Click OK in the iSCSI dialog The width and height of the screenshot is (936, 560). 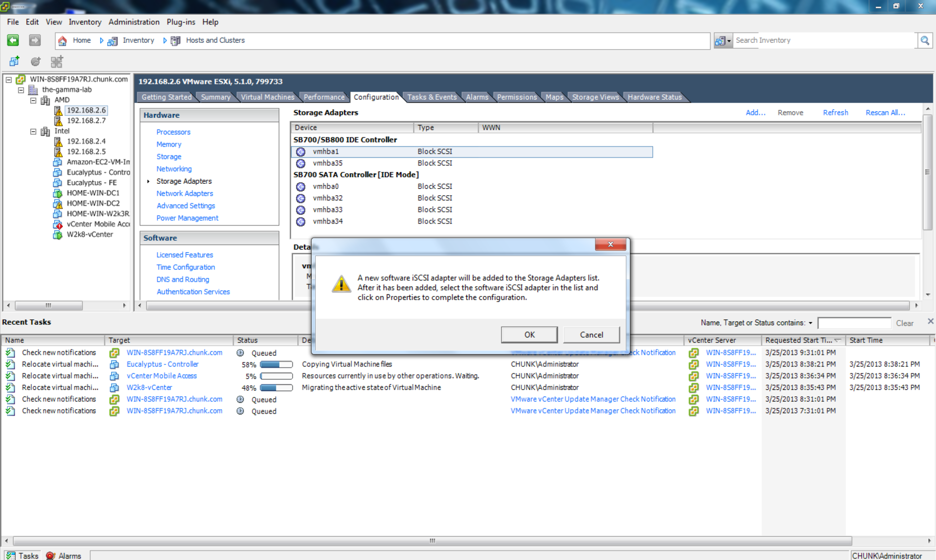pos(529,335)
